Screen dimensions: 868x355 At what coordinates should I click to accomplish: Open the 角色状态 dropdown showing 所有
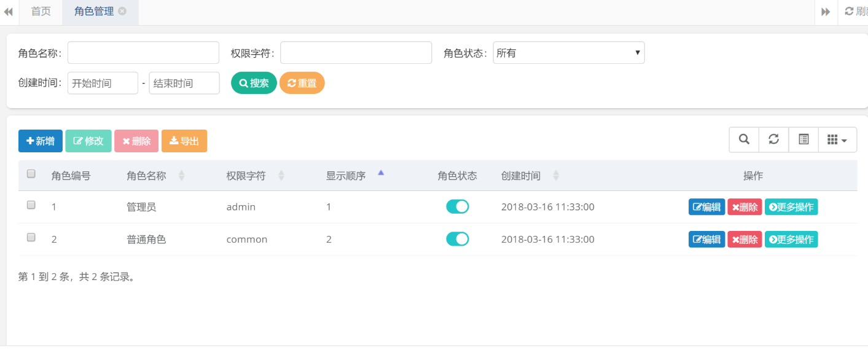[x=568, y=52]
